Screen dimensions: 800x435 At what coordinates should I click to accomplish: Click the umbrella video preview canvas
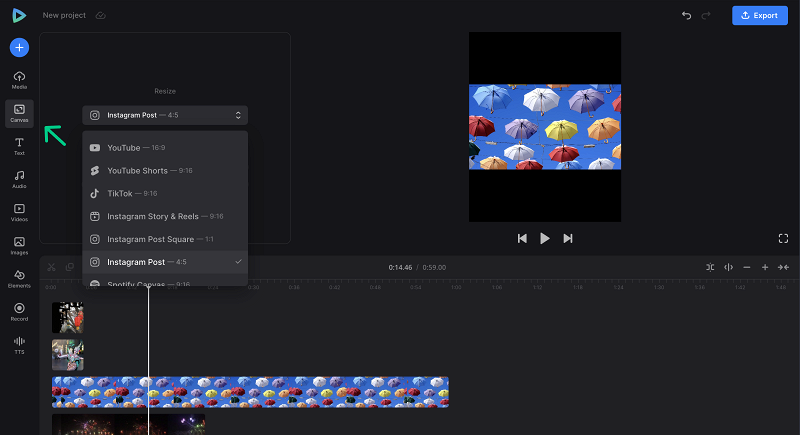click(x=545, y=127)
